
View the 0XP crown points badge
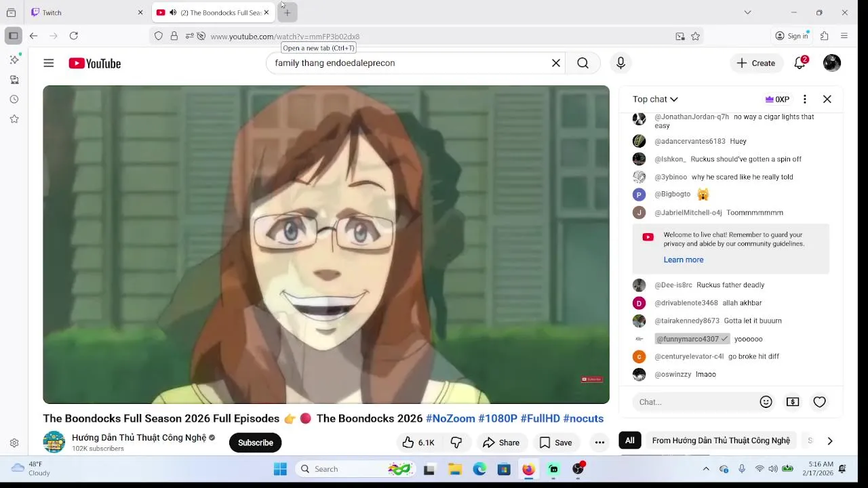coord(777,99)
